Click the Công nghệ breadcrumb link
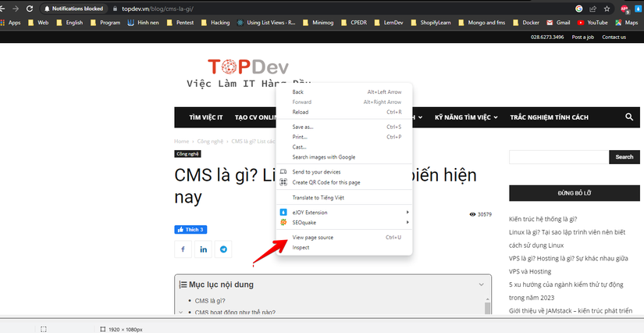The width and height of the screenshot is (644, 333). pos(210,141)
